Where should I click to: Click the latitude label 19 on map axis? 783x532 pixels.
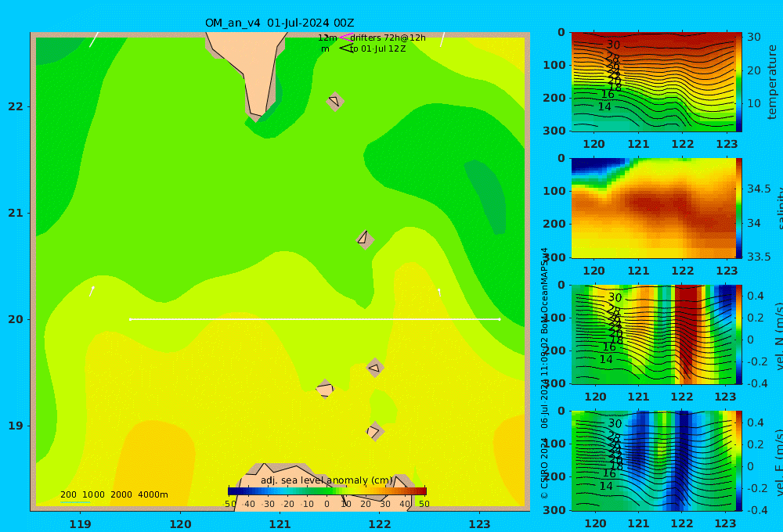click(16, 426)
